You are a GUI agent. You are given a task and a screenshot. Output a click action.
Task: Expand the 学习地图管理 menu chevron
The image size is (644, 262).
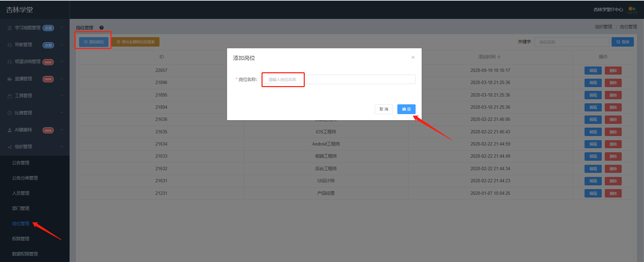[x=62, y=28]
